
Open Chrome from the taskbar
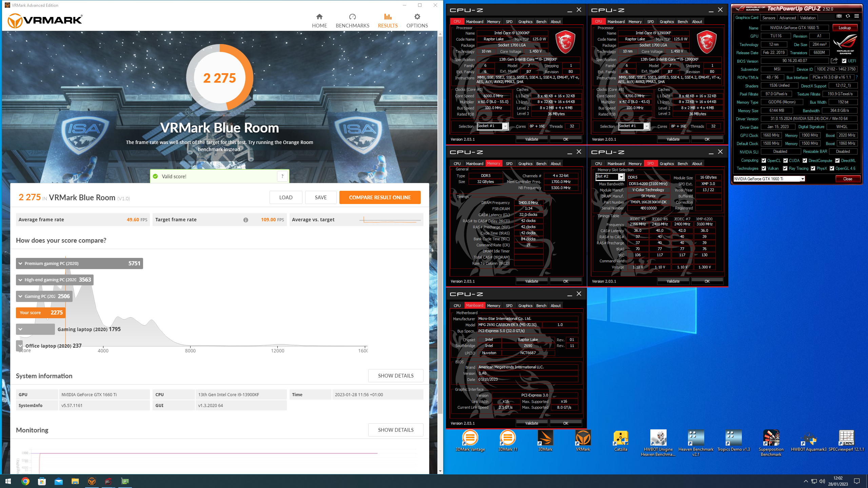click(x=25, y=481)
